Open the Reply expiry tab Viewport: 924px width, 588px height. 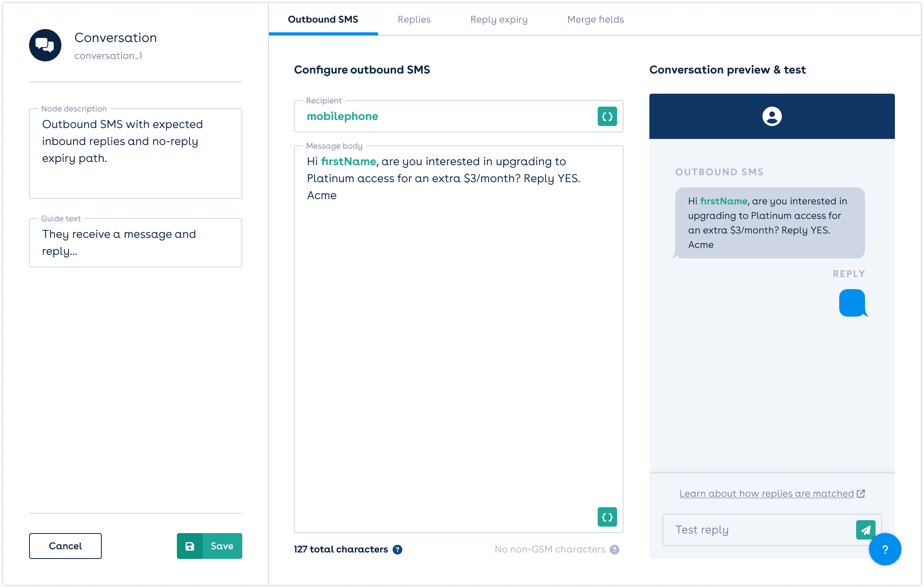pos(499,19)
